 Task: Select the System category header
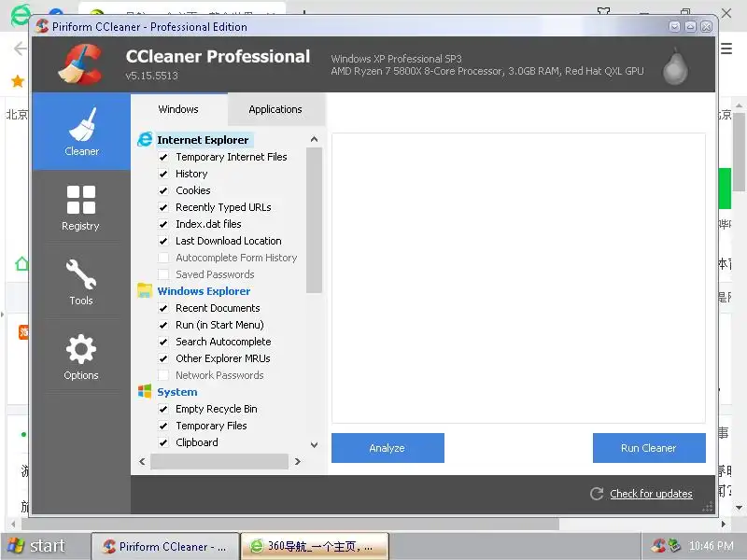click(177, 392)
